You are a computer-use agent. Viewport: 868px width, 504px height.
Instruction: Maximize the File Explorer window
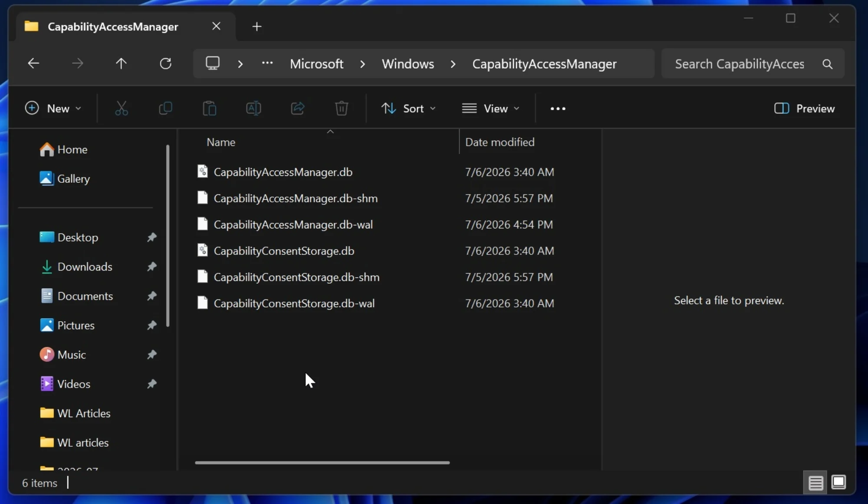point(791,18)
